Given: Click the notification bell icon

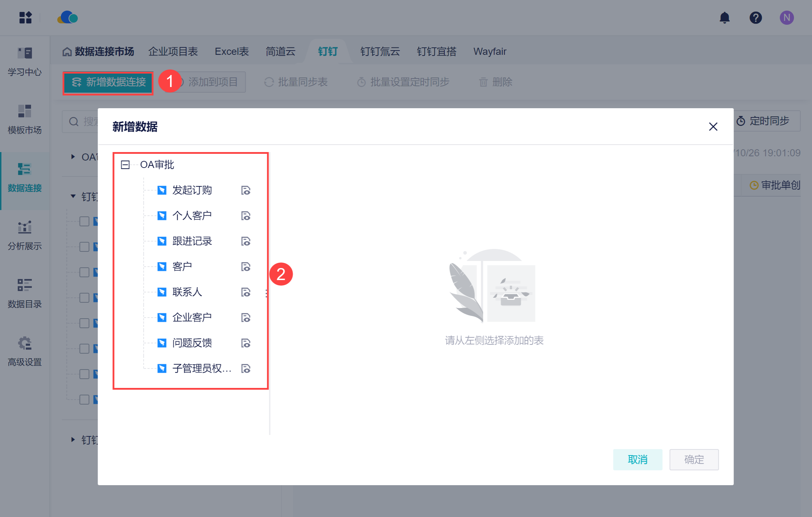Looking at the screenshot, I should click(x=724, y=18).
